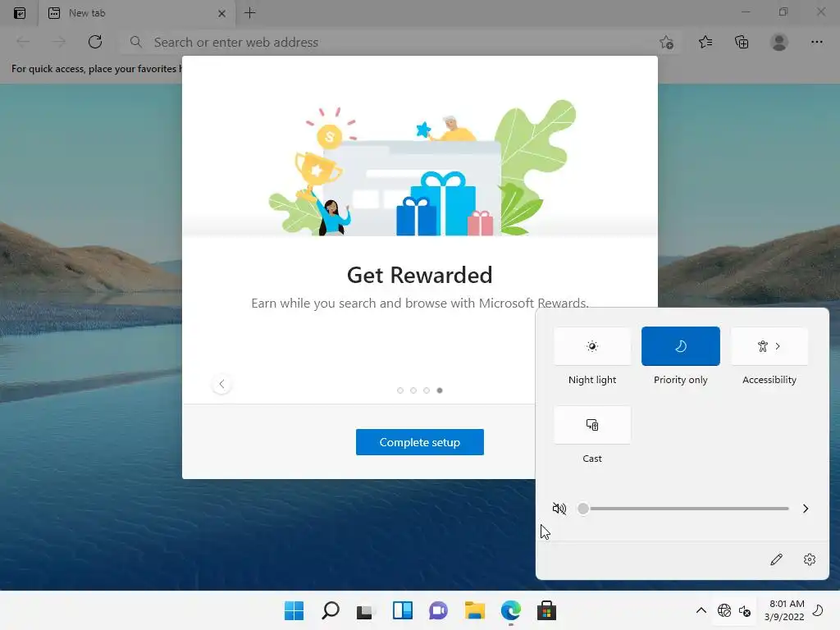Open a new browser tab with plus
840x630 pixels.
point(249,13)
